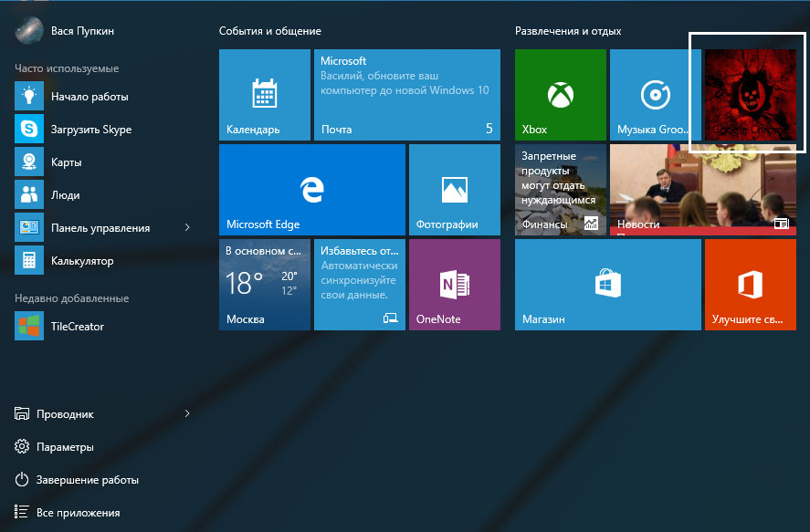Click the Часто используемые heading
This screenshot has height=532, width=810.
click(x=67, y=68)
